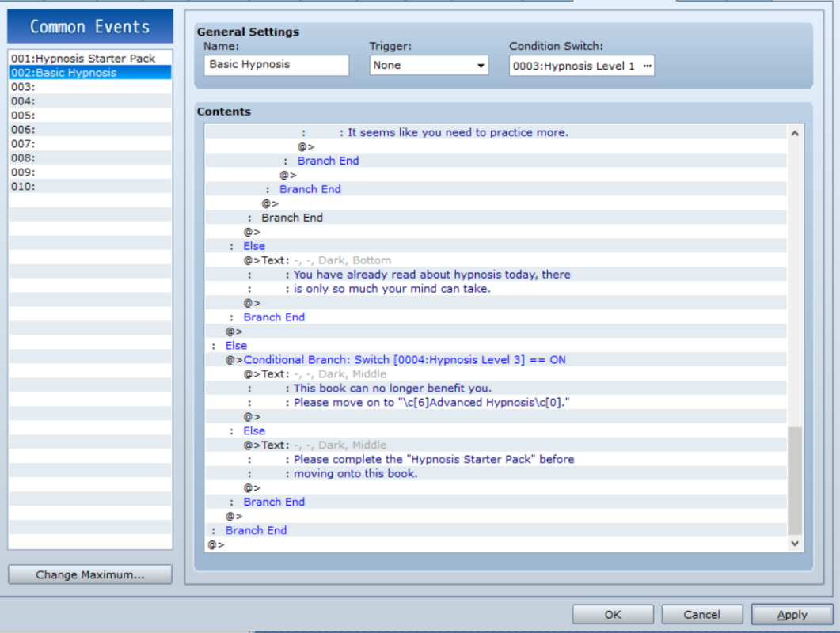Select empty common event slot 008
Viewport: 840px width, 633px height.
90,157
